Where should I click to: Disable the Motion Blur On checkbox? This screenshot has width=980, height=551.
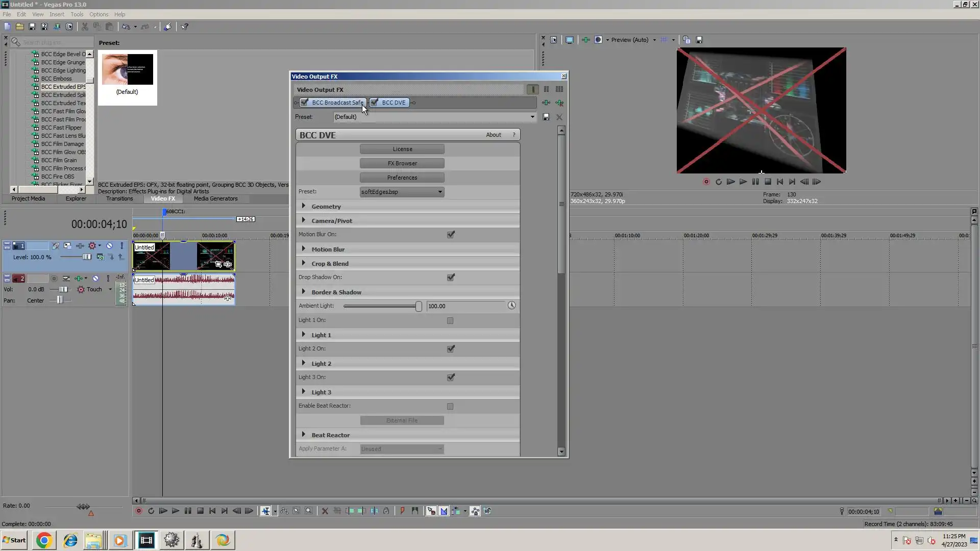pyautogui.click(x=451, y=235)
